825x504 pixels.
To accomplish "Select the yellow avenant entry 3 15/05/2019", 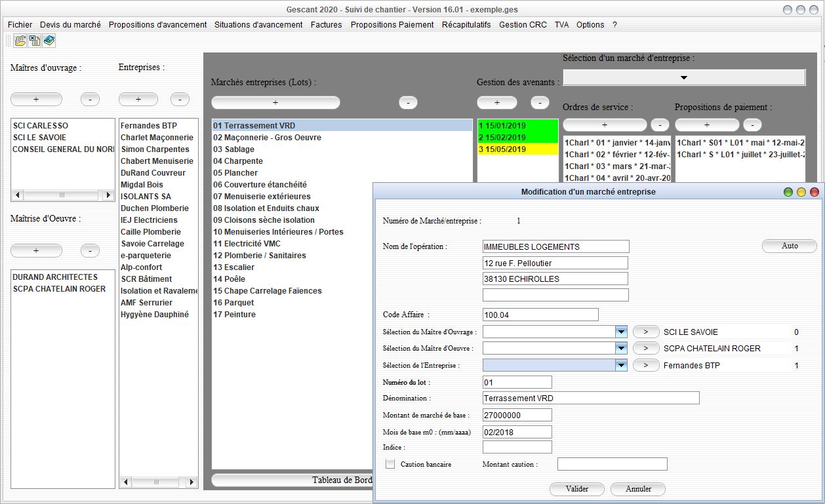I will [517, 149].
